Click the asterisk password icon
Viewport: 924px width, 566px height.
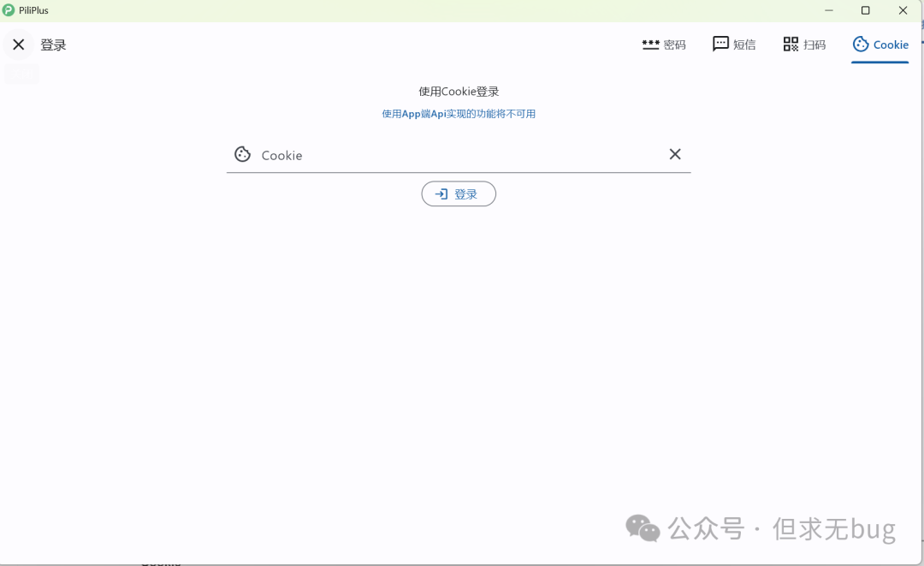(x=650, y=45)
